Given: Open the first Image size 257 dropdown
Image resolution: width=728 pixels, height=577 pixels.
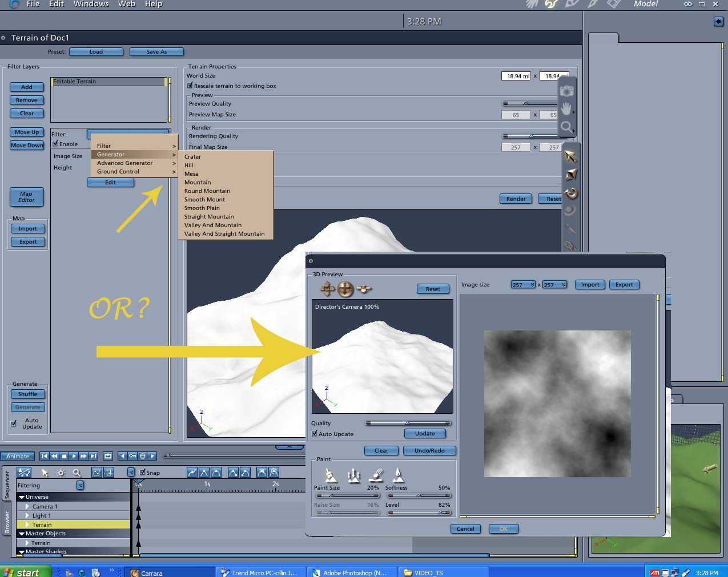Looking at the screenshot, I should 523,284.
